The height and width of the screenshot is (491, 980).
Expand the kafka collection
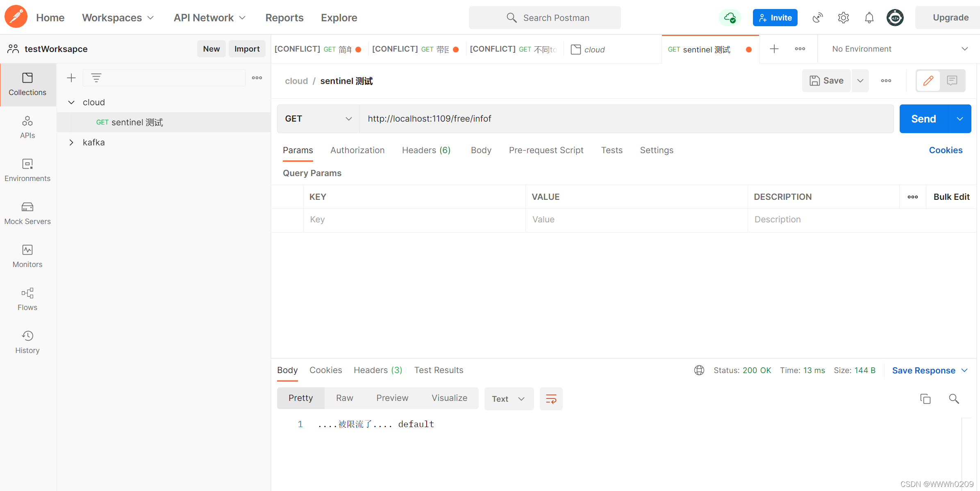pyautogui.click(x=71, y=143)
